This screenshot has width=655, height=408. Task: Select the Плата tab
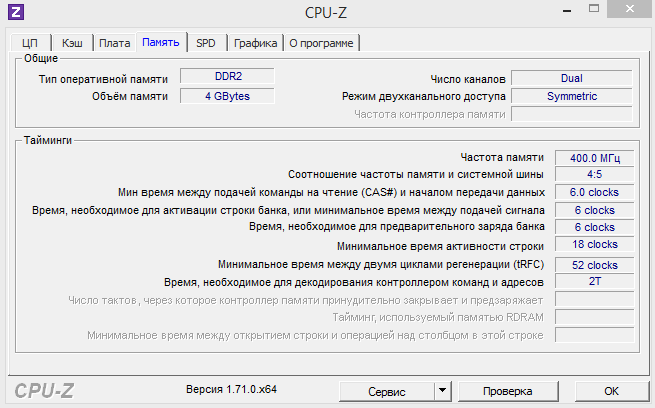(114, 43)
